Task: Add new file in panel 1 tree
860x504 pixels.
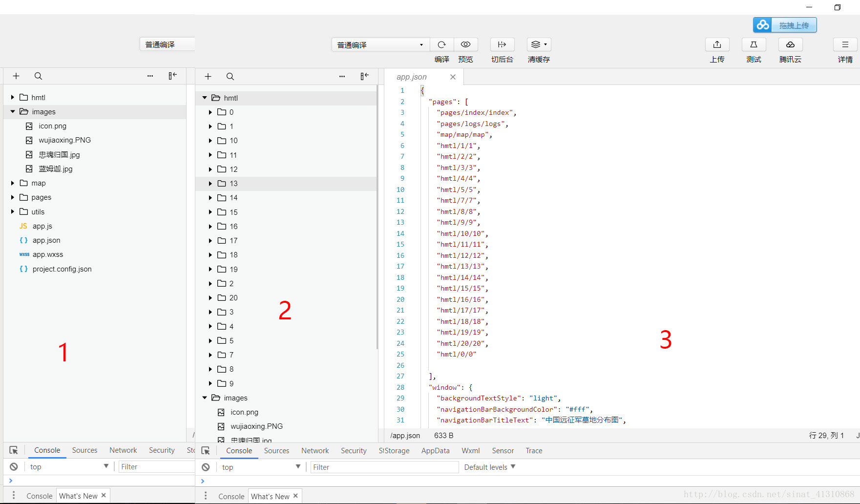Action: [x=16, y=76]
